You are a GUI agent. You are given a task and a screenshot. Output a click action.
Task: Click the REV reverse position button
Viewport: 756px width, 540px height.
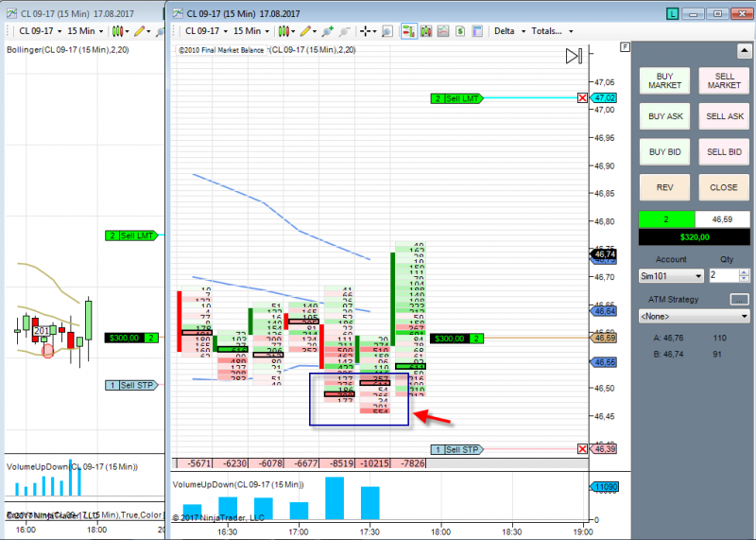[x=664, y=187]
